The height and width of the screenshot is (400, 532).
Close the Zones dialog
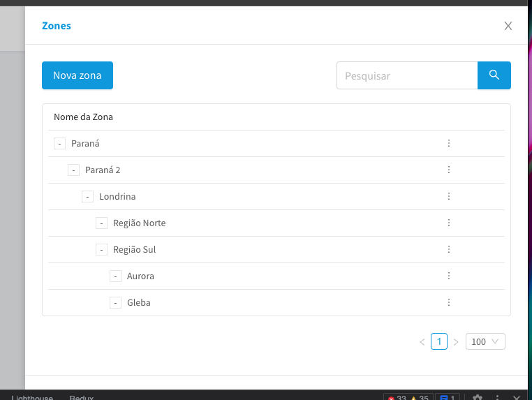click(x=508, y=26)
